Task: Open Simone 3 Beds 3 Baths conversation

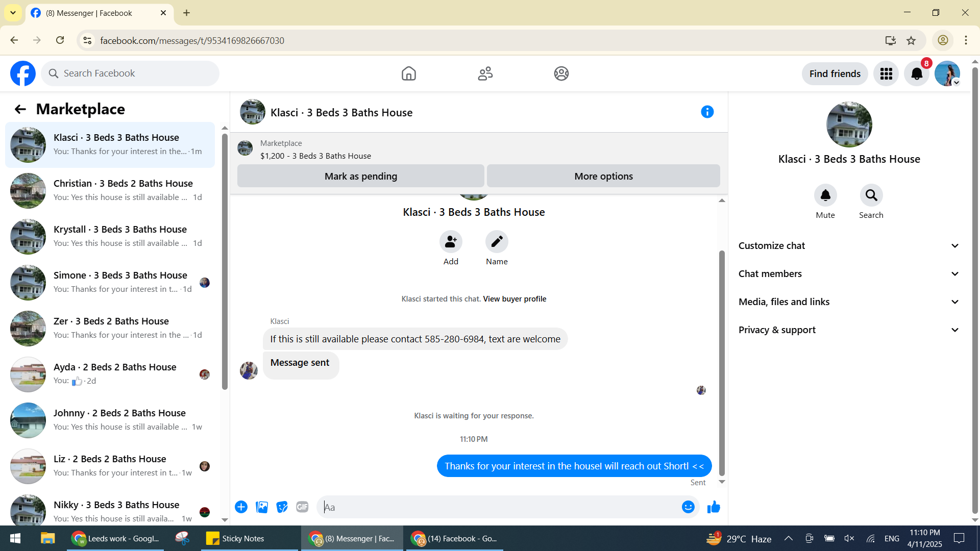Action: (x=110, y=283)
